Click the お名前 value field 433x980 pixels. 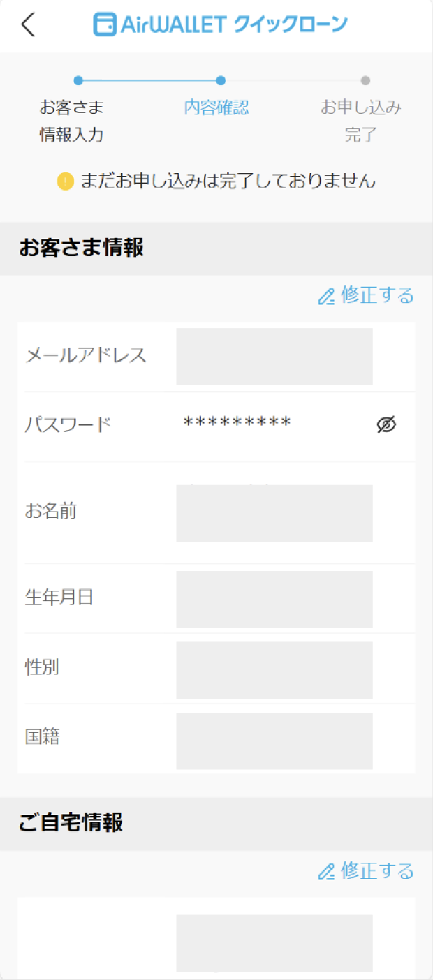tap(274, 513)
